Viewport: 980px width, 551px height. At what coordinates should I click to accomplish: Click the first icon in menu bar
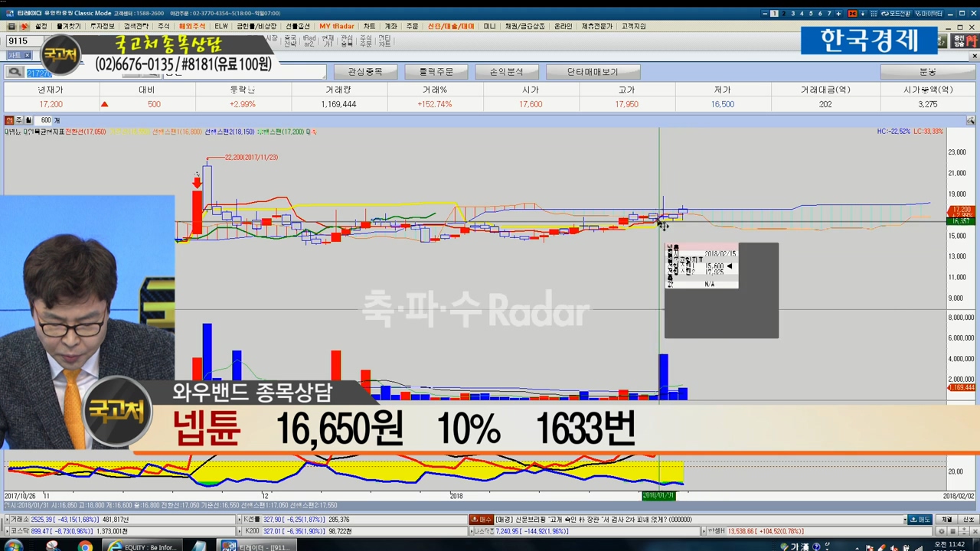point(11,26)
